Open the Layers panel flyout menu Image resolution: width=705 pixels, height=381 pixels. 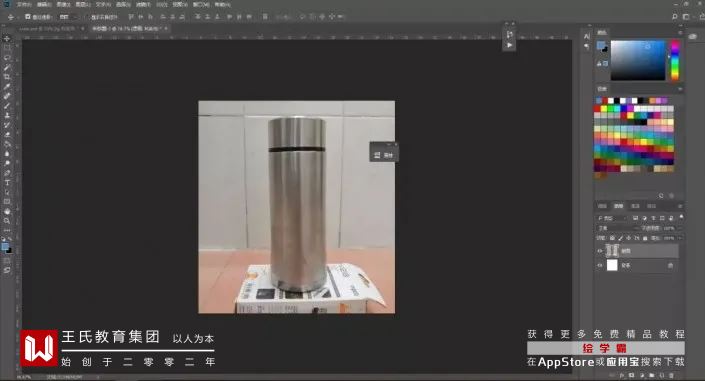(x=680, y=206)
